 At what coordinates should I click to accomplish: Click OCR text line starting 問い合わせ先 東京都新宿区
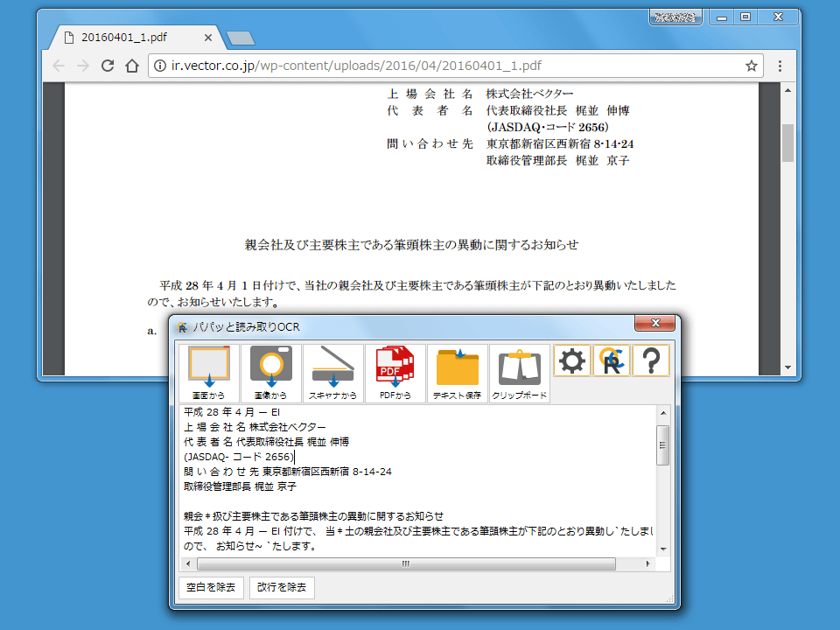[x=288, y=472]
